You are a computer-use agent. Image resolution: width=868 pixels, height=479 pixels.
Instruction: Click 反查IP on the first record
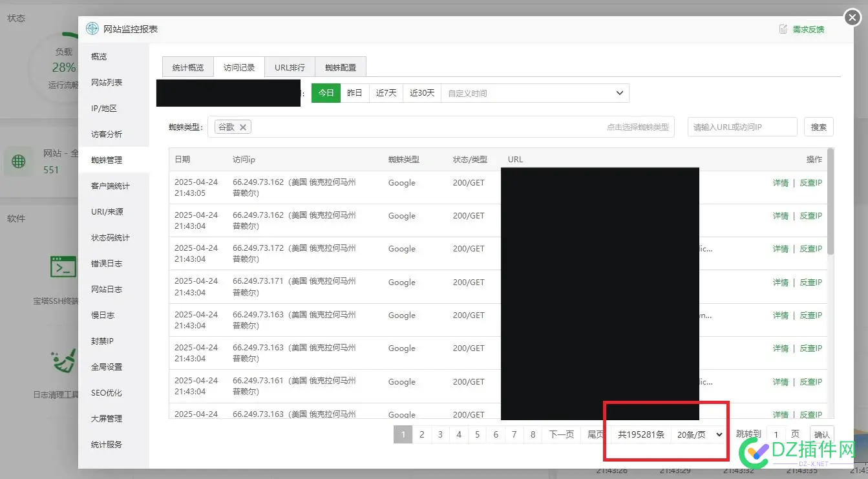810,183
